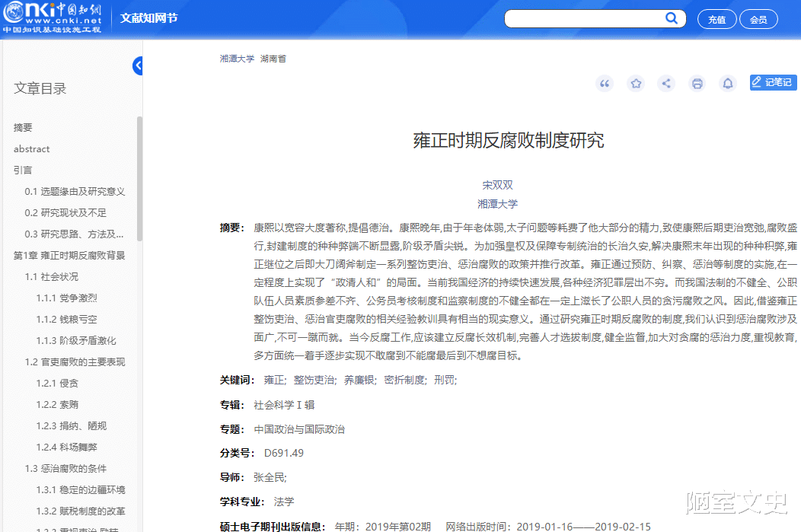Open section 1.1 社会状况
Image resolution: width=801 pixels, height=532 pixels.
(52, 277)
